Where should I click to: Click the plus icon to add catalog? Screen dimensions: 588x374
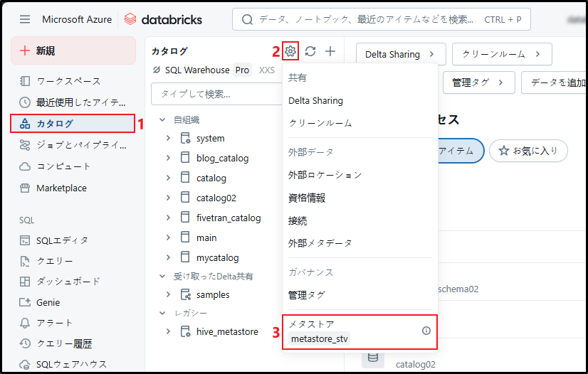coord(330,50)
